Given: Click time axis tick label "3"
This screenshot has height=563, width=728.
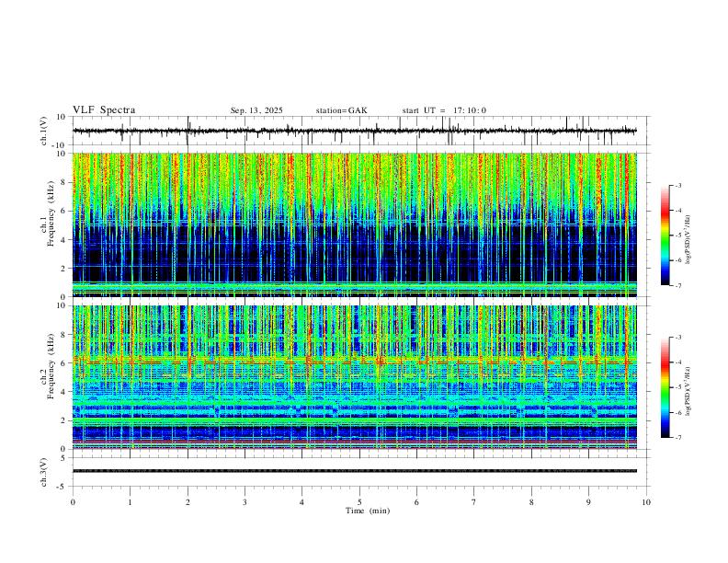Looking at the screenshot, I should coord(245,502).
